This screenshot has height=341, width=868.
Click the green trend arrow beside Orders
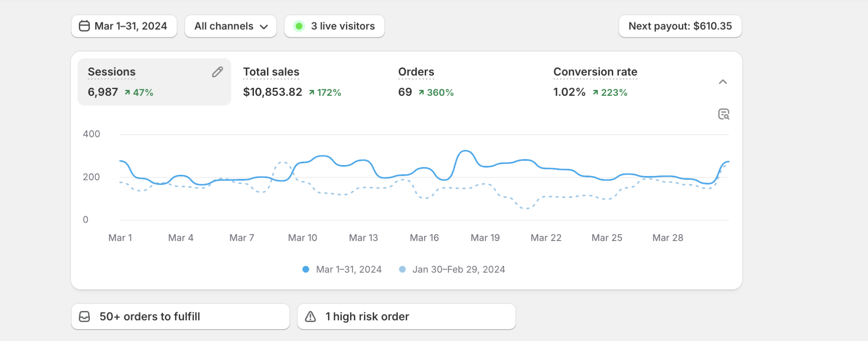pyautogui.click(x=421, y=92)
